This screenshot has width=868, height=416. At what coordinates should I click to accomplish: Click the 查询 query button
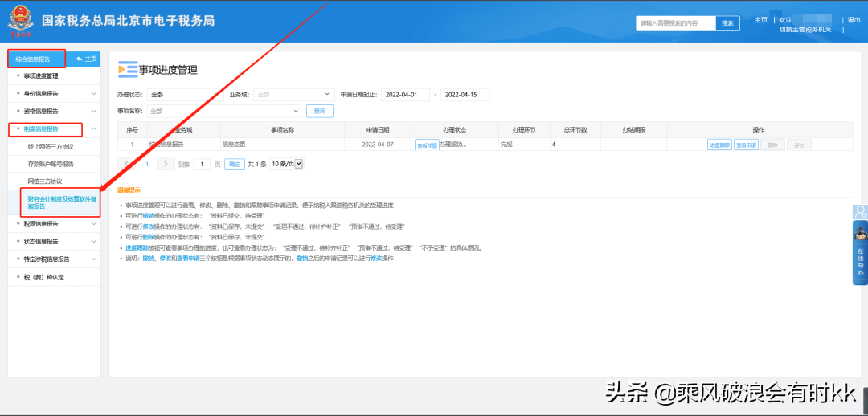[320, 111]
